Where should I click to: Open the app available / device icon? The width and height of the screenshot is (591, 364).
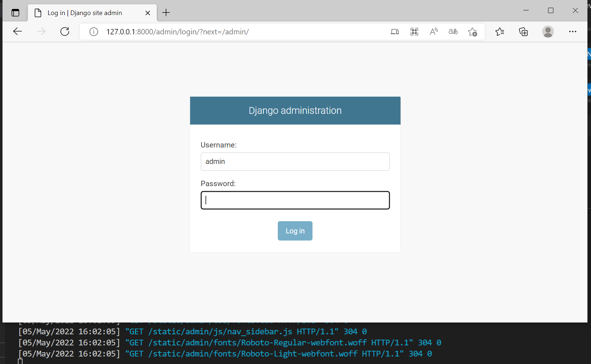tap(395, 32)
